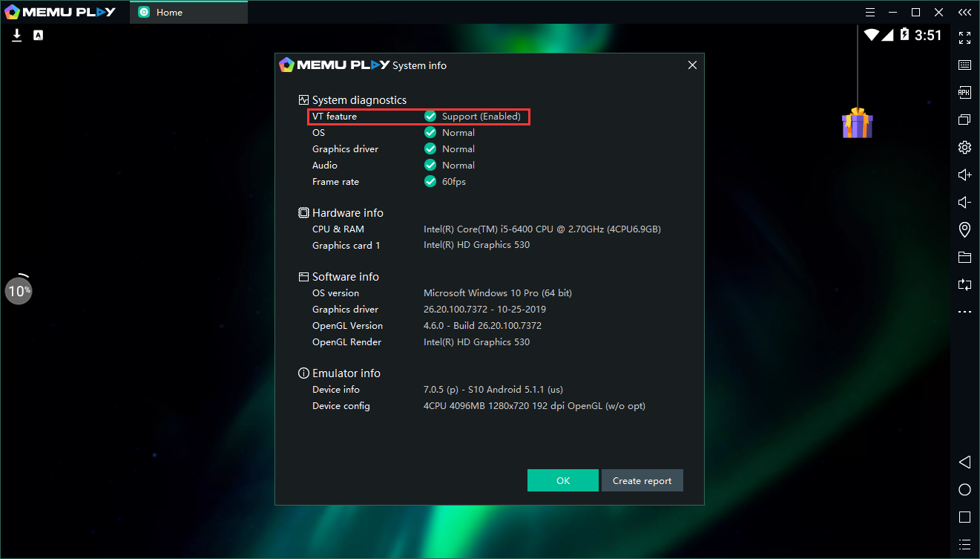
Task: Click the 10% progress circle
Action: pos(19,290)
